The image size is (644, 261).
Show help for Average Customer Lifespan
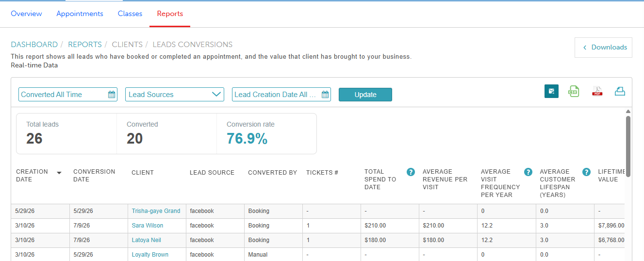(x=586, y=172)
